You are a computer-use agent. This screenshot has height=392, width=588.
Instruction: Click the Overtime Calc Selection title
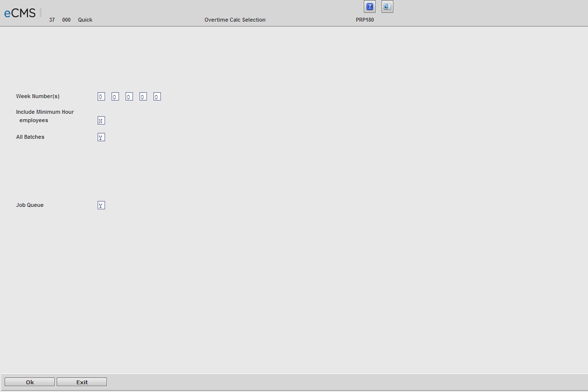[x=235, y=20]
